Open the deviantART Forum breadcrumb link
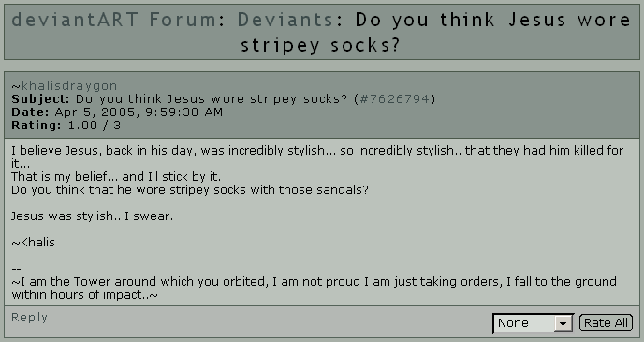 click(113, 20)
